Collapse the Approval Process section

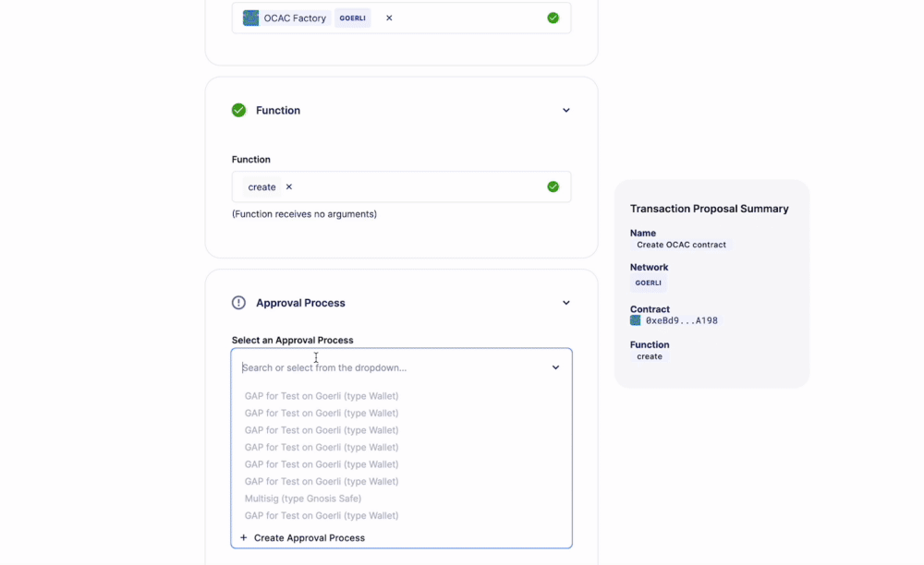coord(565,302)
